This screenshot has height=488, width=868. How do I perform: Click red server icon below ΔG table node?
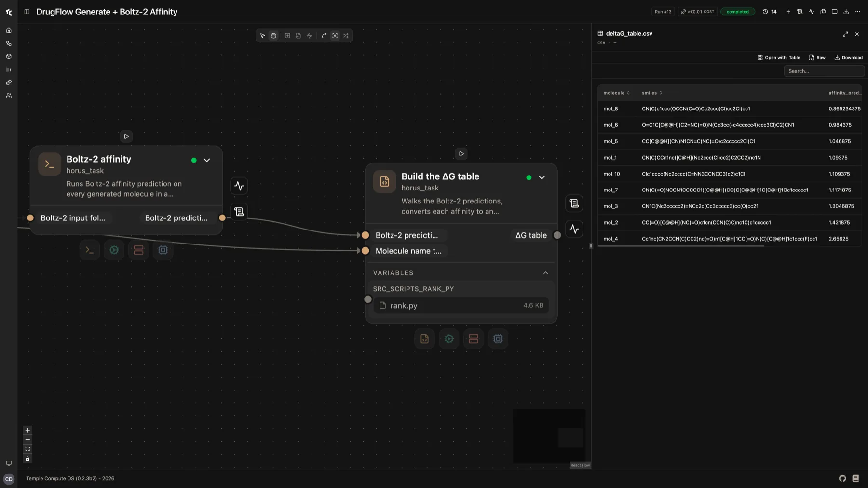coord(474,339)
